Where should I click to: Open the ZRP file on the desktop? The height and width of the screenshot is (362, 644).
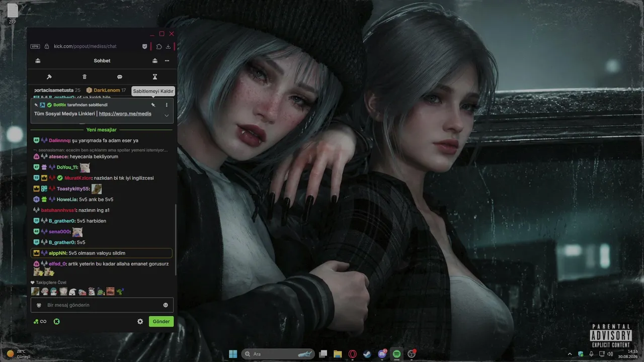coord(13,14)
